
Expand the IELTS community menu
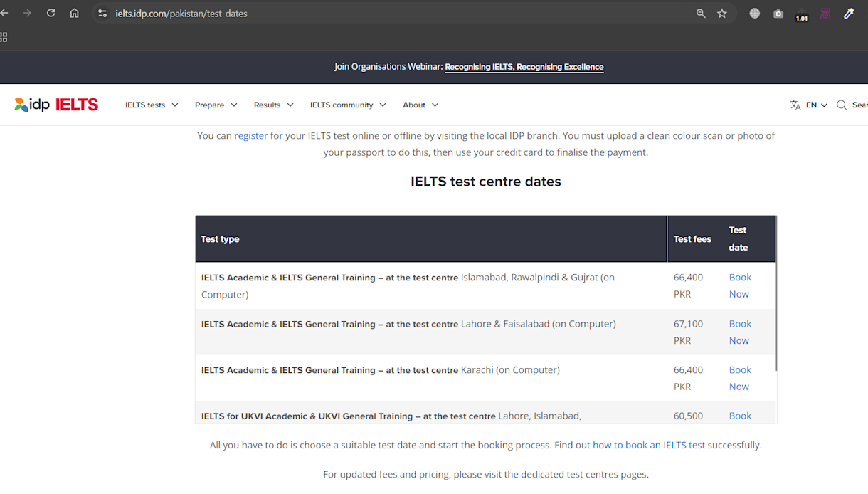[348, 105]
